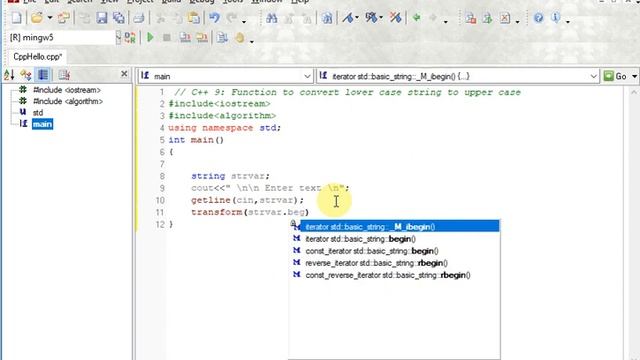Select the std namespace tree item

(x=38, y=113)
